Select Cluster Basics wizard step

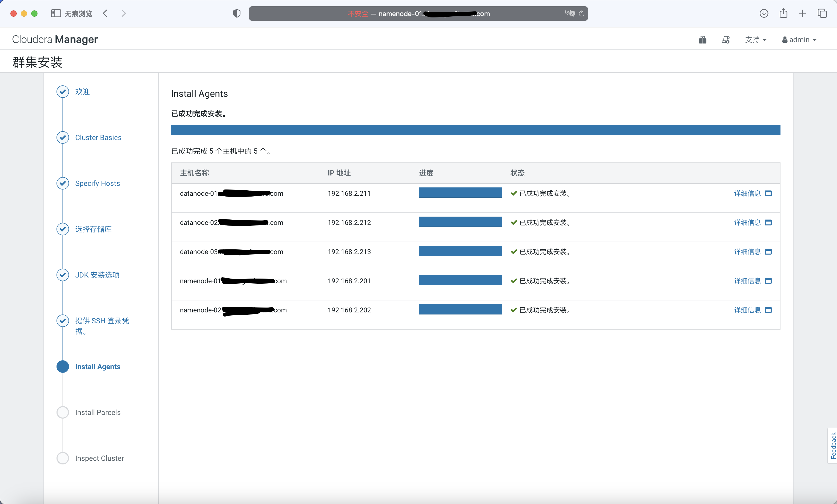[x=98, y=137]
